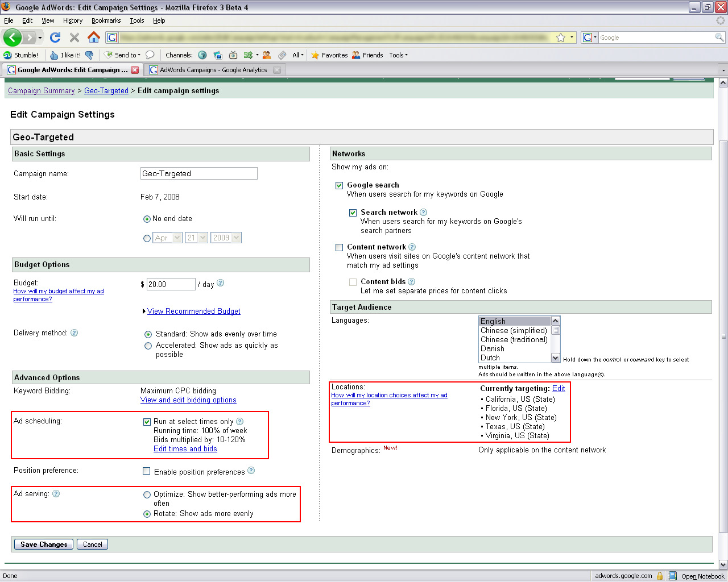Open the end date month dropdown
The width and height of the screenshot is (728, 582).
[168, 238]
